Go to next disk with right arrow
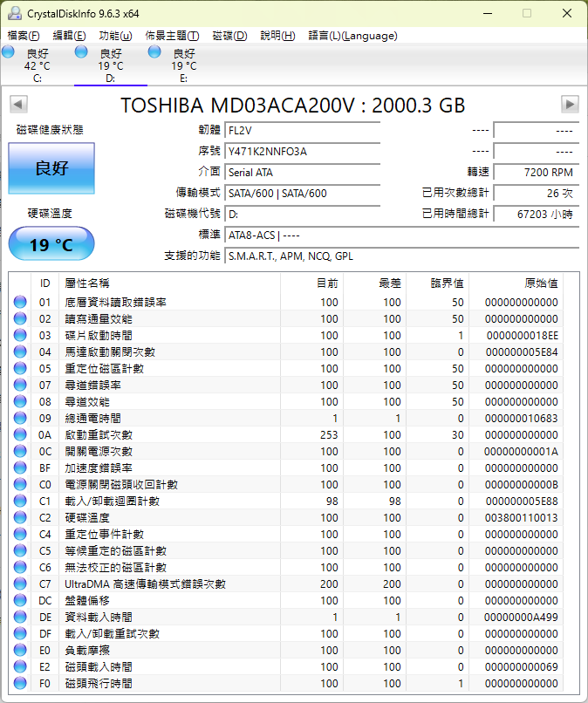 point(570,105)
